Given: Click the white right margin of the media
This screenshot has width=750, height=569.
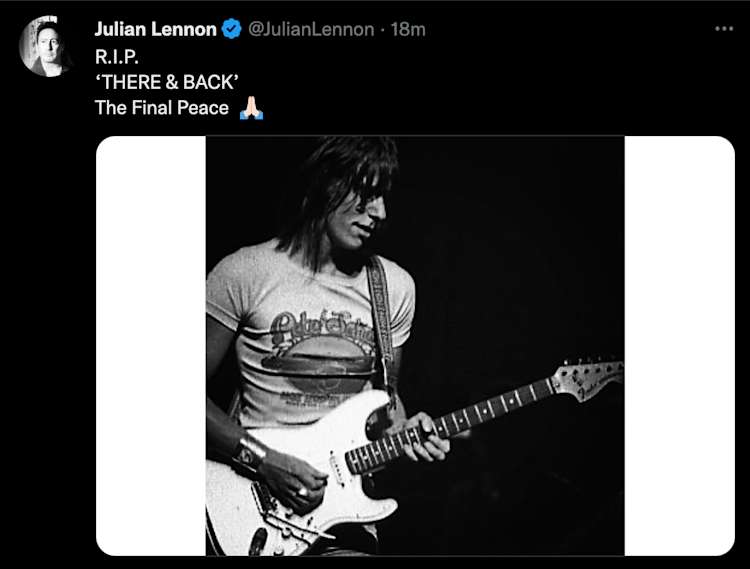Looking at the screenshot, I should click(x=679, y=346).
